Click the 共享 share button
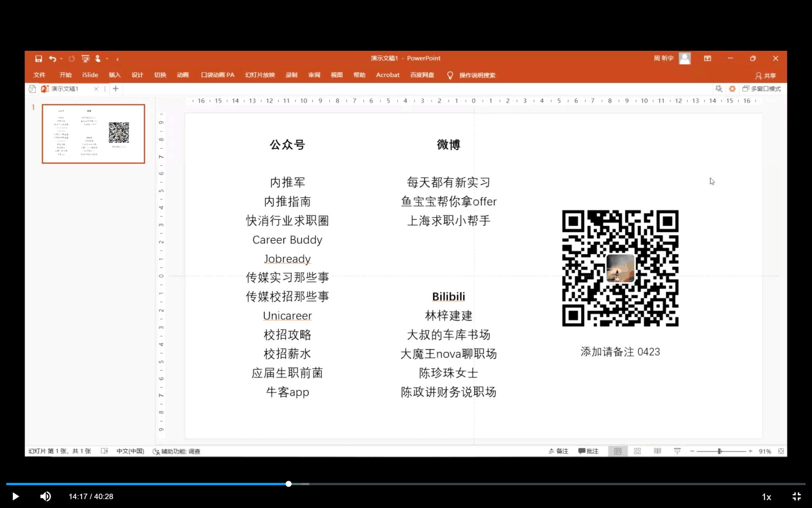The height and width of the screenshot is (508, 812). click(765, 76)
